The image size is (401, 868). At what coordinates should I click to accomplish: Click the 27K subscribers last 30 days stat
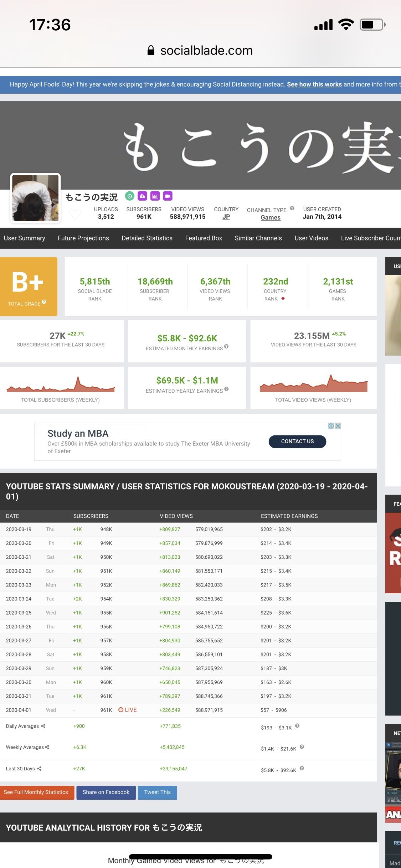[x=57, y=336]
